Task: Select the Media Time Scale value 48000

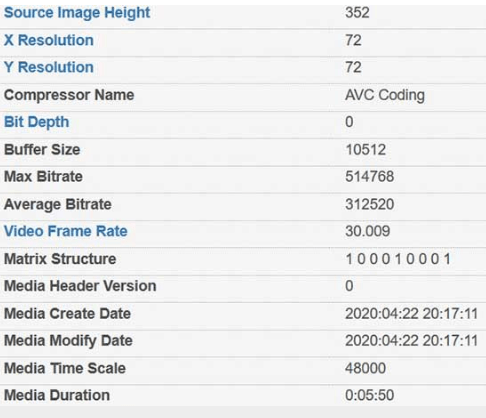Action: [366, 368]
